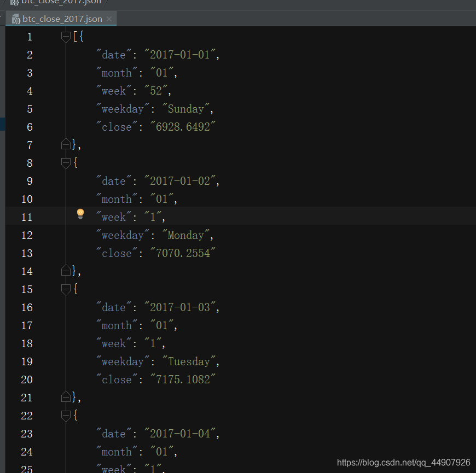Viewport: 476px width, 473px height.
Task: Collapse the object fold marker at line 22
Action: point(66,416)
